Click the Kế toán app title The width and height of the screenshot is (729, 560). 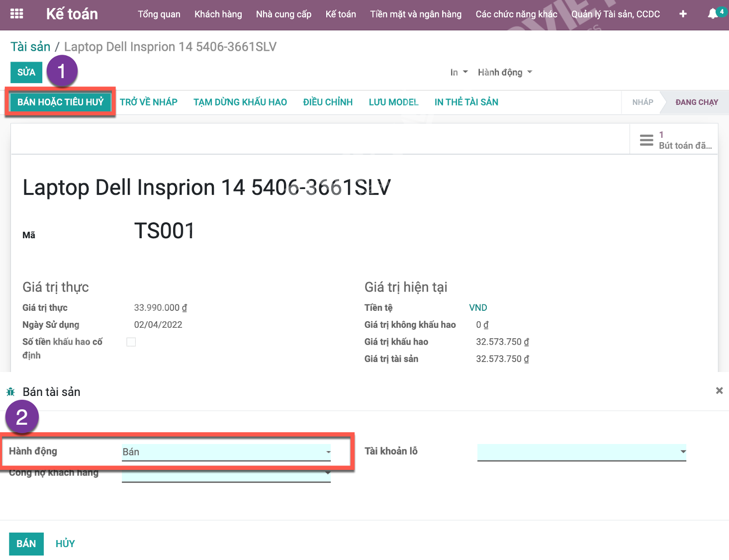point(72,14)
